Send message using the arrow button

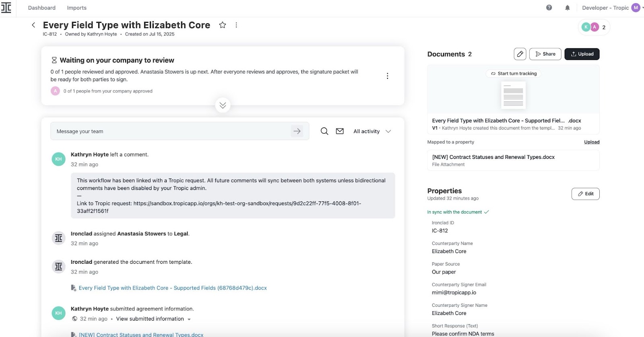(297, 131)
